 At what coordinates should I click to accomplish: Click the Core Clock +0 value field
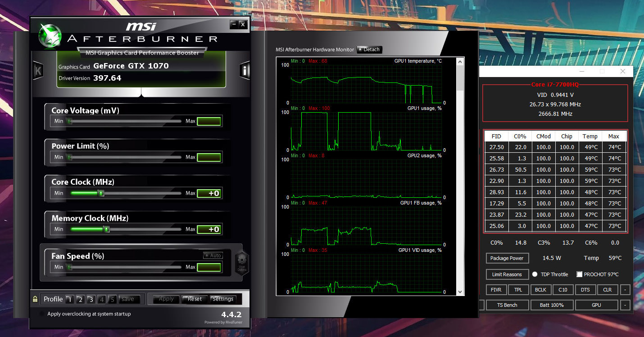(x=209, y=193)
